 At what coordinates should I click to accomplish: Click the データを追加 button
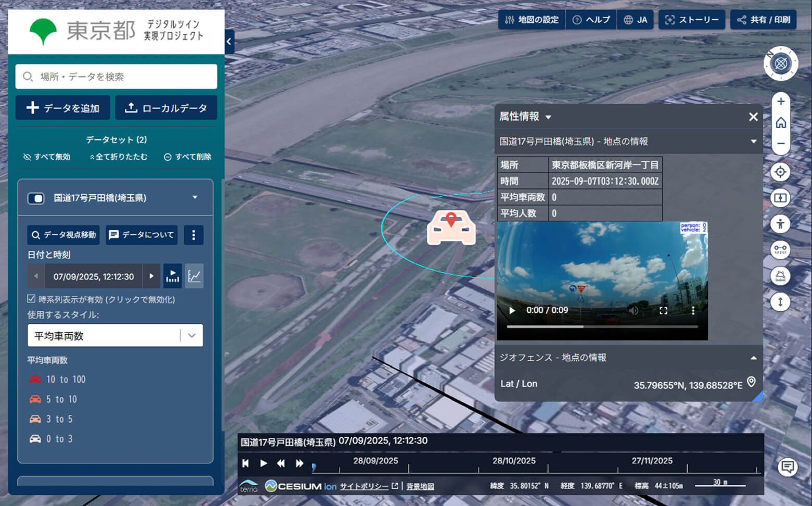(63, 108)
